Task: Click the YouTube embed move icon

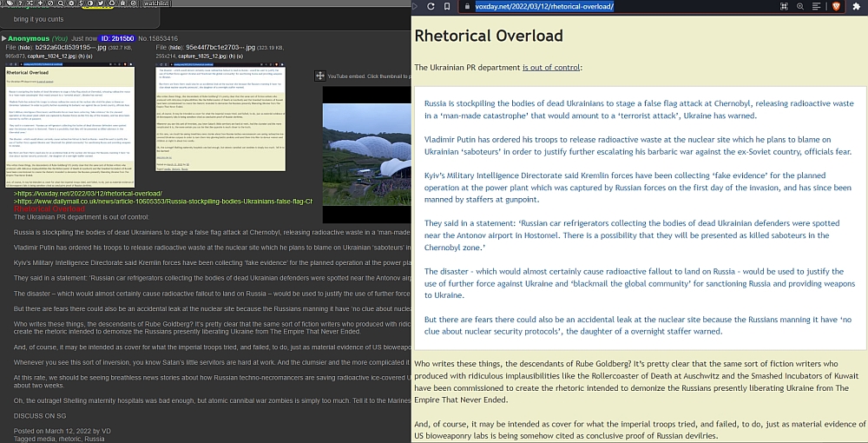Action: pos(319,76)
